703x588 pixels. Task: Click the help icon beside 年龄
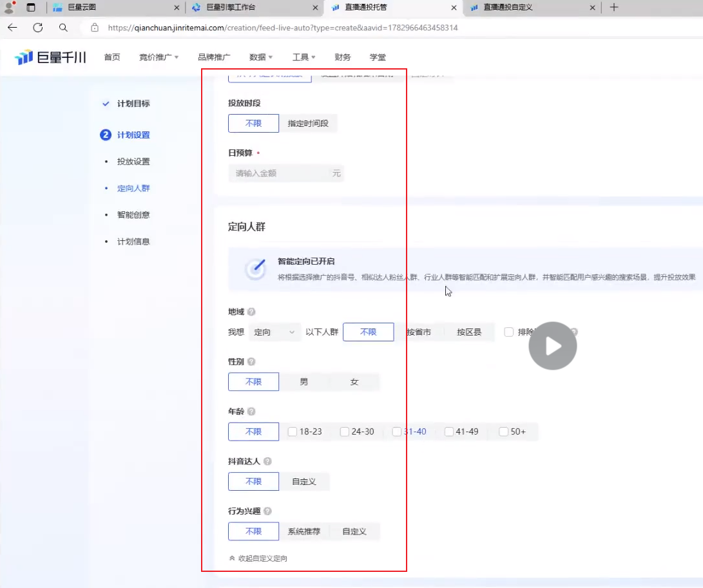251,412
